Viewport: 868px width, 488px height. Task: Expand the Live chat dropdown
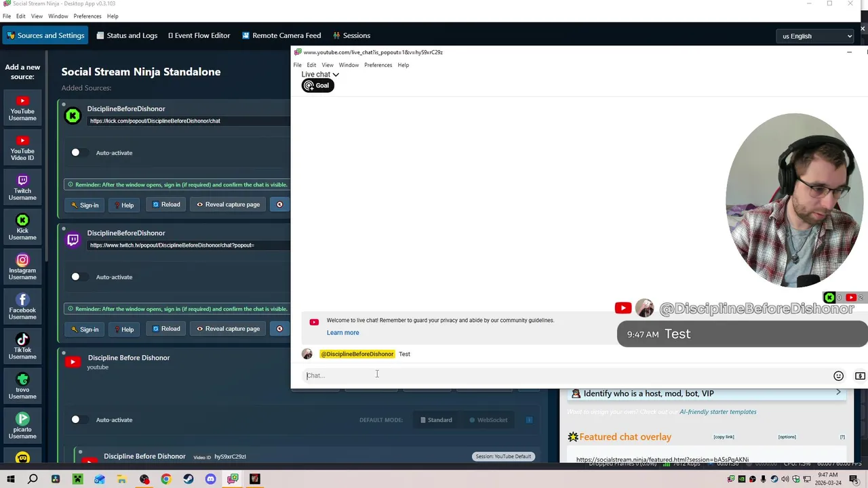[320, 75]
